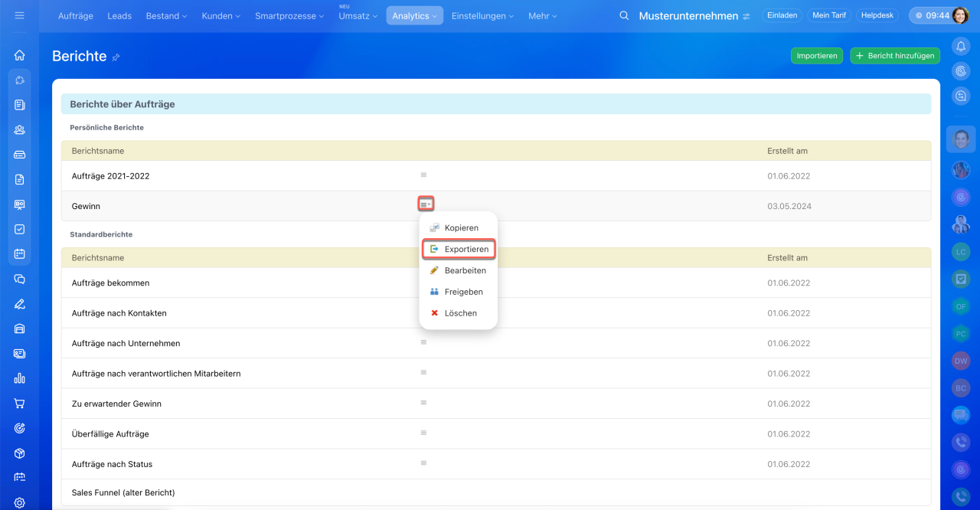Image resolution: width=980 pixels, height=510 pixels.
Task: Select Exportieren from the context menu
Action: pos(459,249)
